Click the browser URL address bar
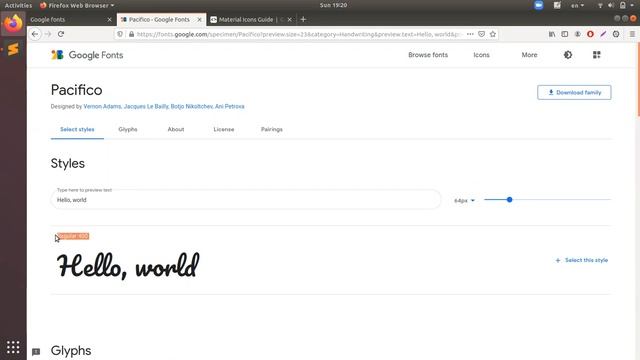Viewport: 640px width, 360px height. click(298, 34)
